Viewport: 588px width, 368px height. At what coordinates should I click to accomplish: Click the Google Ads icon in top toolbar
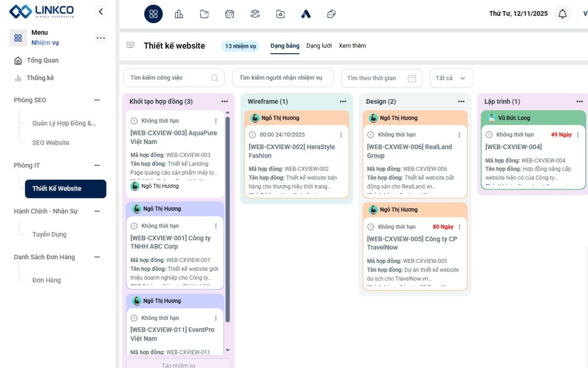click(x=306, y=14)
